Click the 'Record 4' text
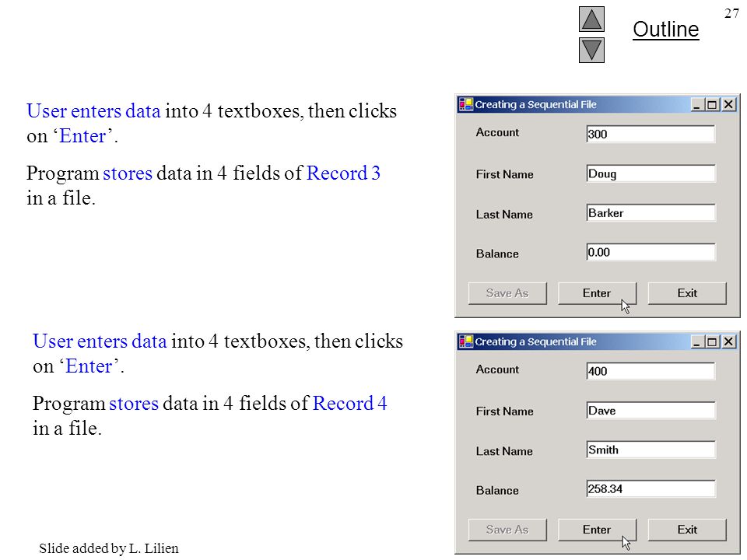Viewport: 747px width, 560px height. click(x=349, y=404)
